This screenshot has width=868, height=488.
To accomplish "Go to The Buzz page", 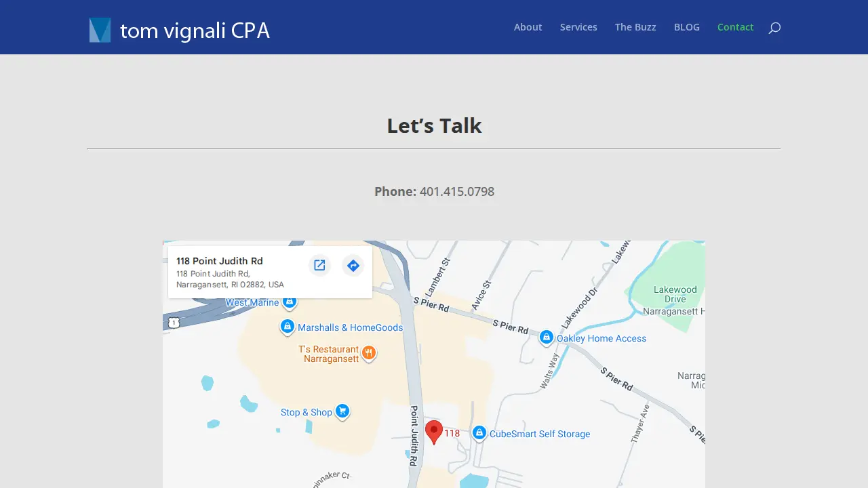I will click(635, 27).
